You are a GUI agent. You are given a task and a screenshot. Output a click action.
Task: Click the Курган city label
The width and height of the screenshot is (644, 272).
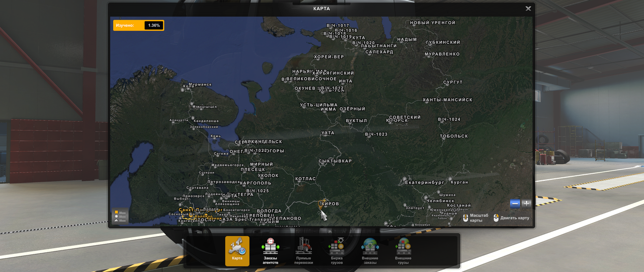[x=459, y=182]
